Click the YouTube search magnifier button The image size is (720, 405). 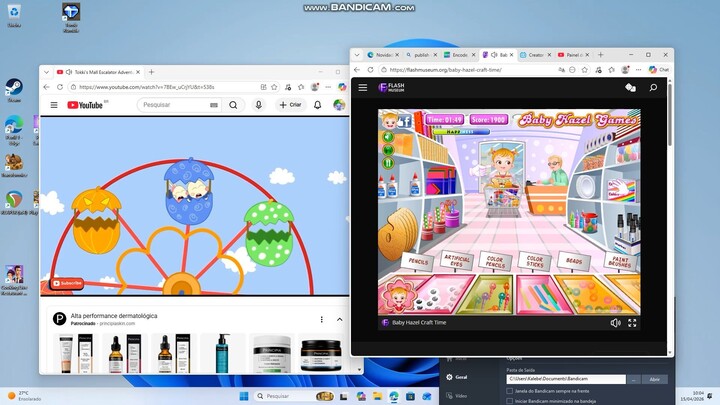coord(233,105)
